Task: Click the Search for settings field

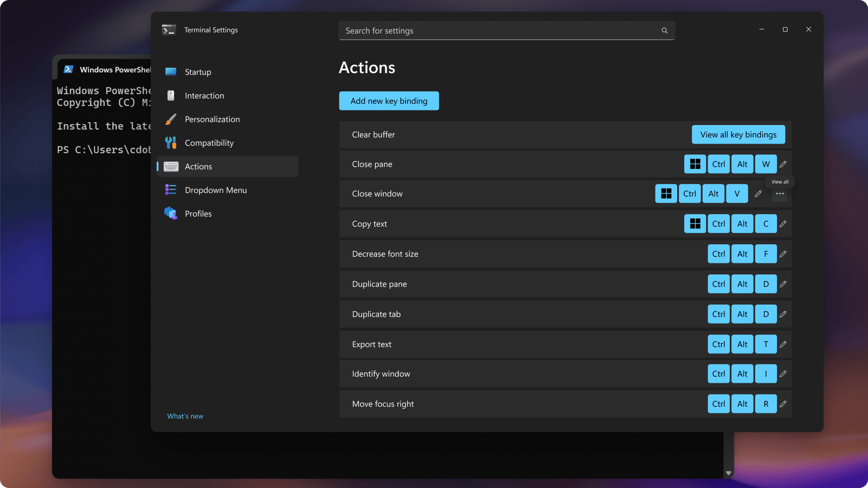Action: (x=475, y=30)
